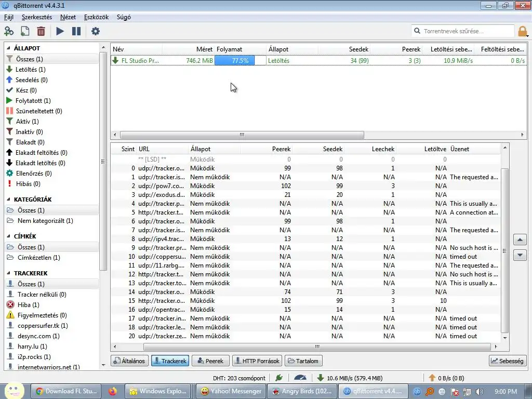The height and width of the screenshot is (399, 532).
Task: Switch to the Peerek tab
Action: (x=211, y=361)
